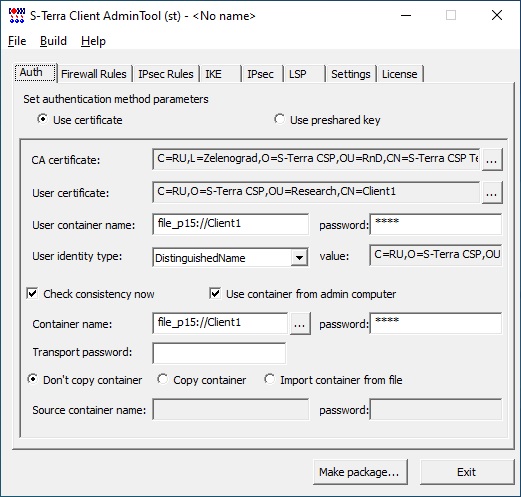
Task: Open the Help menu
Action: (93, 41)
